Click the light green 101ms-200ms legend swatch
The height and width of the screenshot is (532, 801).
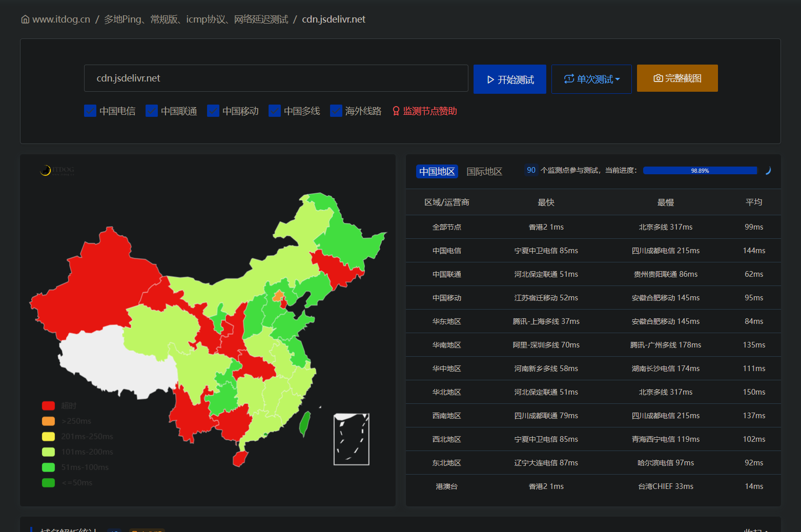click(49, 452)
